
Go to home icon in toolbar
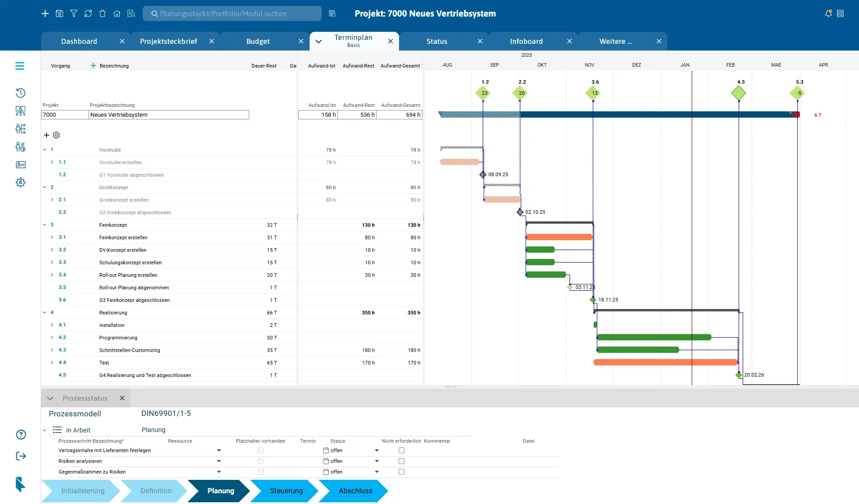pyautogui.click(x=117, y=13)
